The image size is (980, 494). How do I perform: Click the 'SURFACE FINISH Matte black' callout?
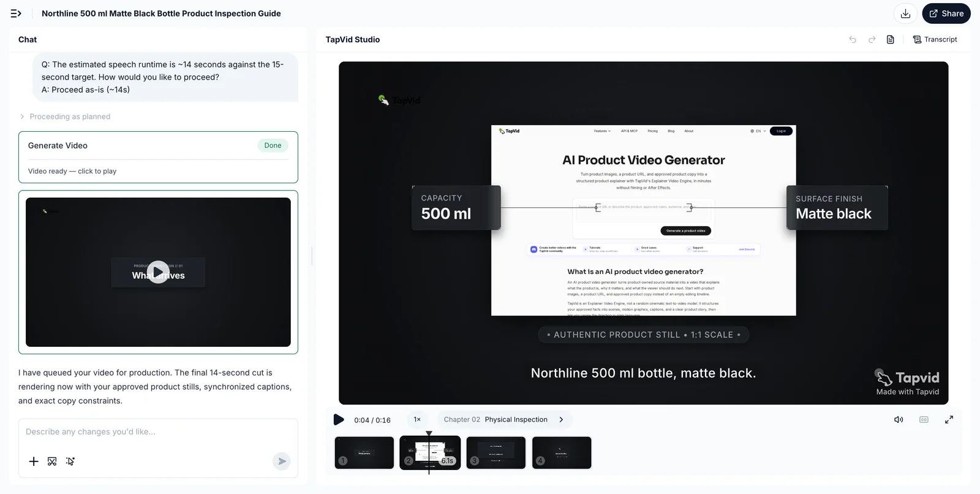click(837, 208)
